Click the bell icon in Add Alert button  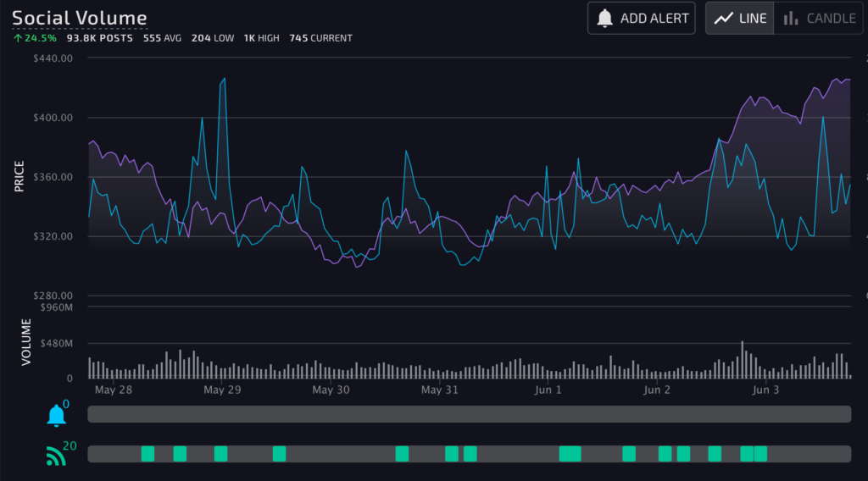coord(604,18)
